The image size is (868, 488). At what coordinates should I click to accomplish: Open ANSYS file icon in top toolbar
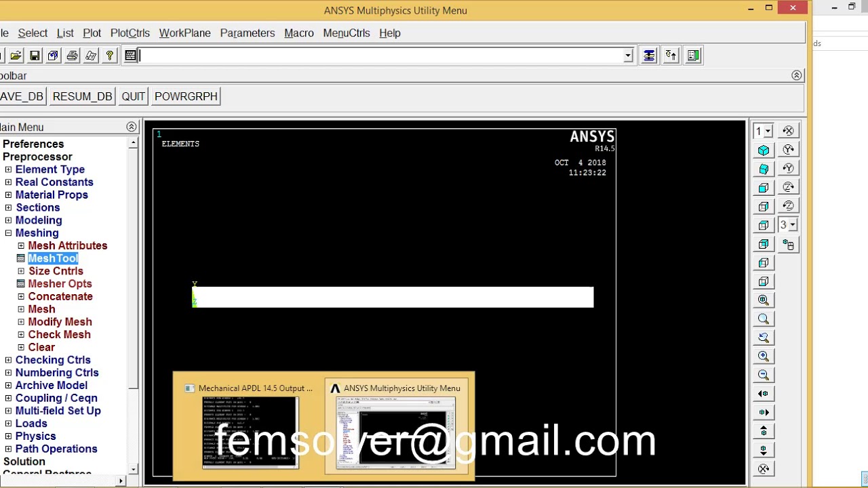pyautogui.click(x=16, y=56)
